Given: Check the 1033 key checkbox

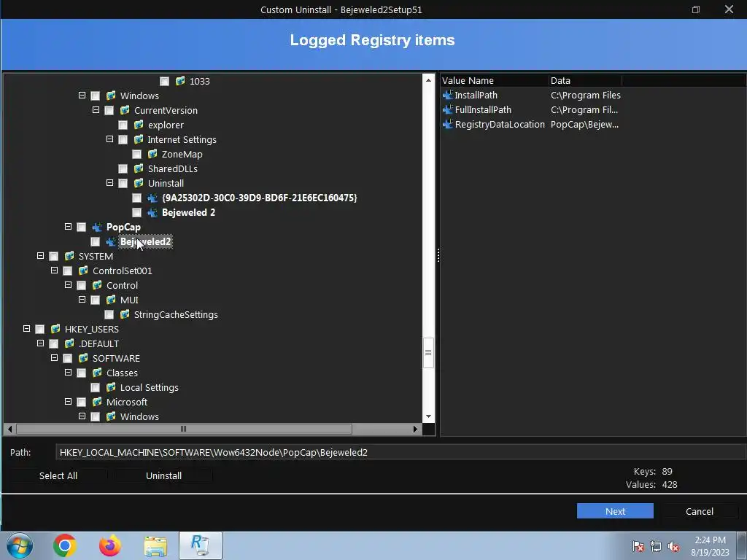Looking at the screenshot, I should [x=164, y=82].
